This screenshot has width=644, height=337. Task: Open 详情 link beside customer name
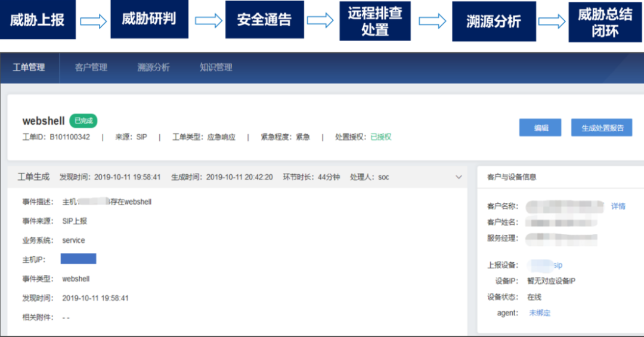[x=618, y=206]
